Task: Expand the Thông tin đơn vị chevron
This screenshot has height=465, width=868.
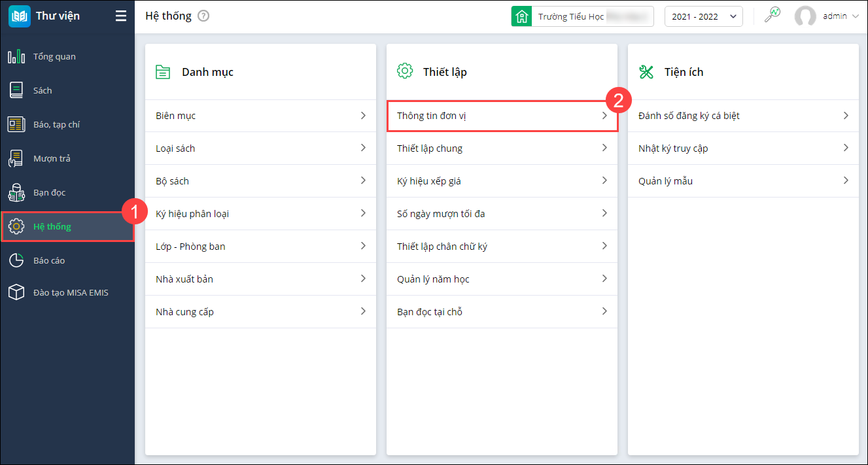Action: 605,116
